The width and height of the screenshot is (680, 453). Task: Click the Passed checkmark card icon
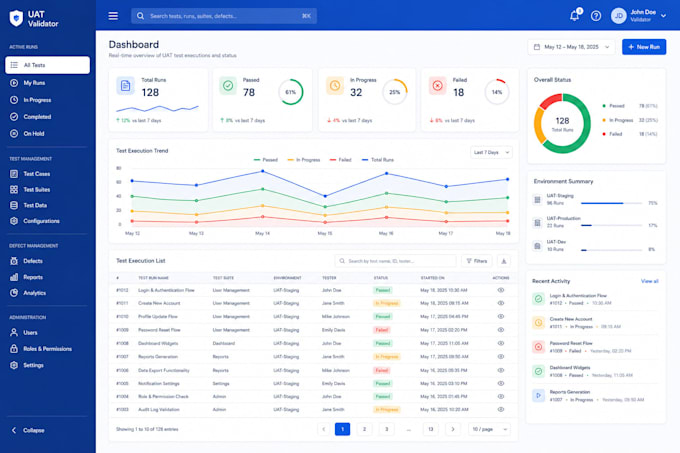coord(228,86)
